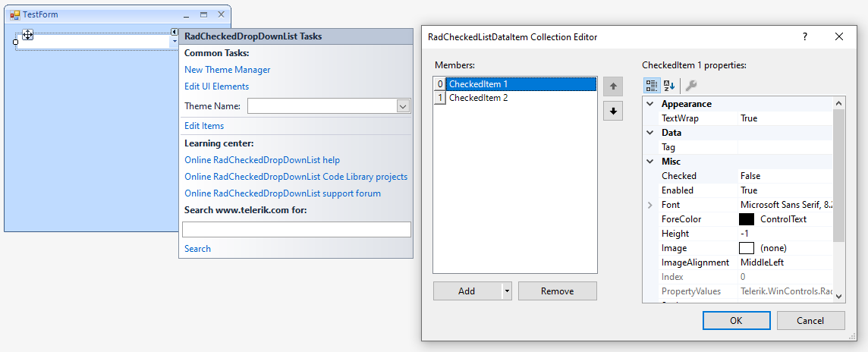
Task: Open the Theme Name combo box
Action: tap(404, 106)
